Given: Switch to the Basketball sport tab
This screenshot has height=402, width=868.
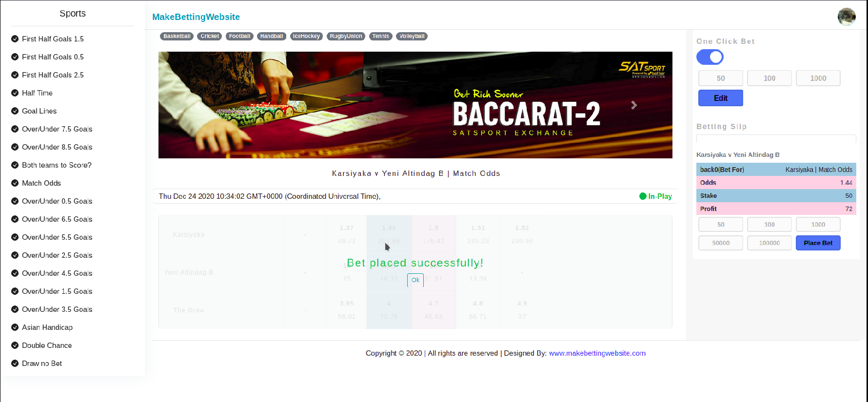Looking at the screenshot, I should click(177, 36).
